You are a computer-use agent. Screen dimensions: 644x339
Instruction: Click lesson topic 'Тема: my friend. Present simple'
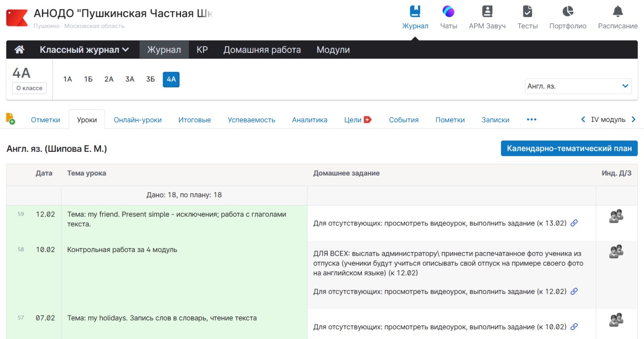(x=177, y=219)
